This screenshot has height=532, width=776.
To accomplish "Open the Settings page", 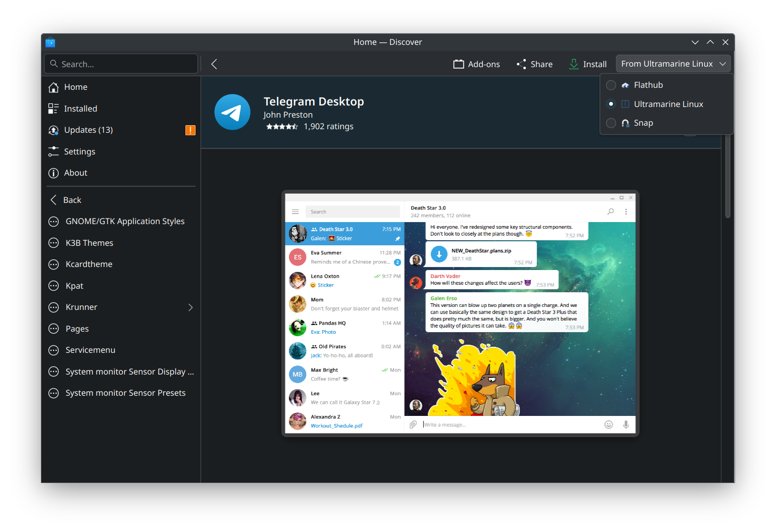I will (x=121, y=151).
